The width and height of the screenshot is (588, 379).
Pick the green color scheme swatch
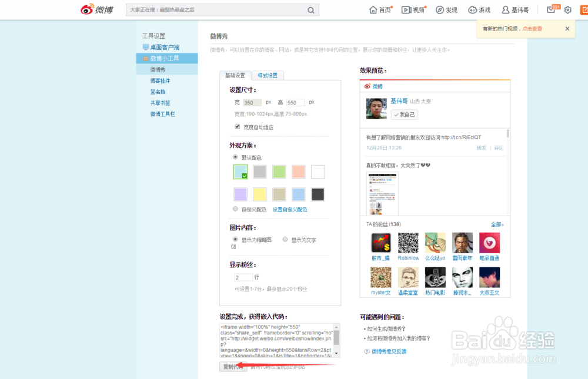point(279,172)
